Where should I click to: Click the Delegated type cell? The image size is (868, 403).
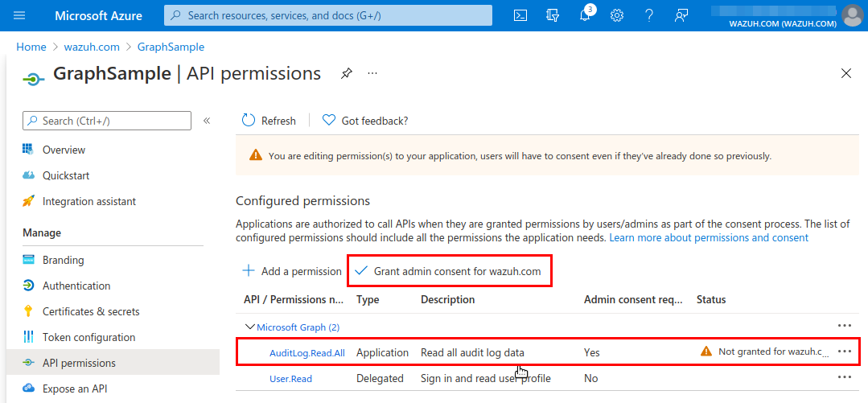coord(380,379)
